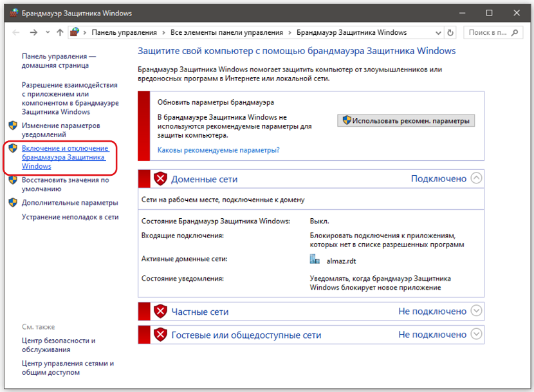Refresh the page with the reload icon
The image size is (534, 392).
click(x=450, y=33)
